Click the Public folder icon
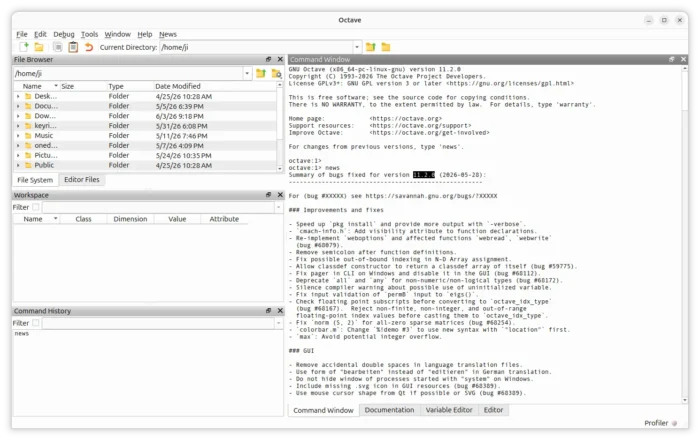 pos(29,165)
